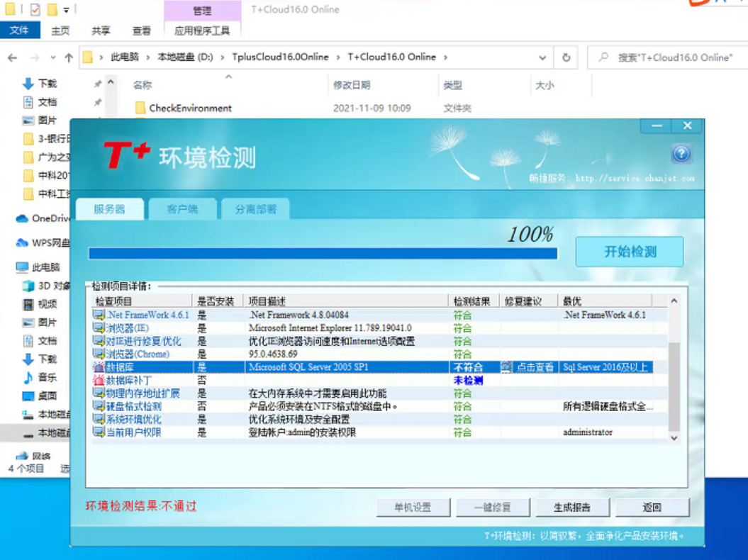Click the 桌面 icon in sidebar

[28, 396]
